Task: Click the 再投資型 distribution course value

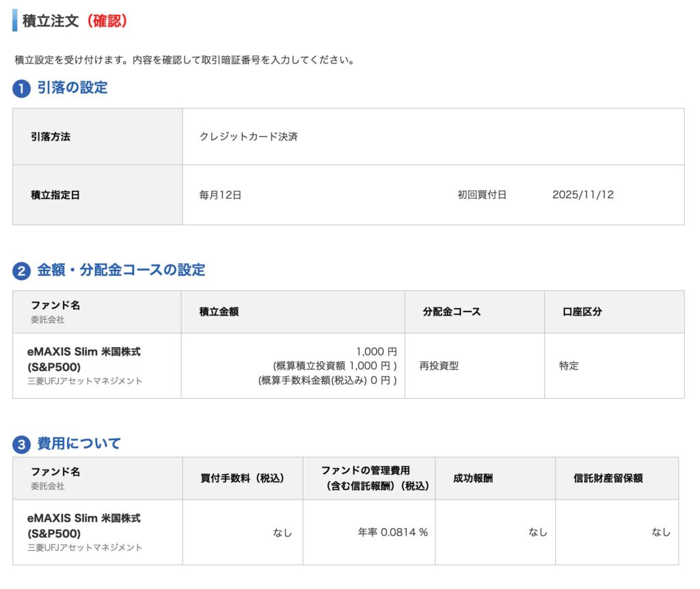Action: (438, 366)
